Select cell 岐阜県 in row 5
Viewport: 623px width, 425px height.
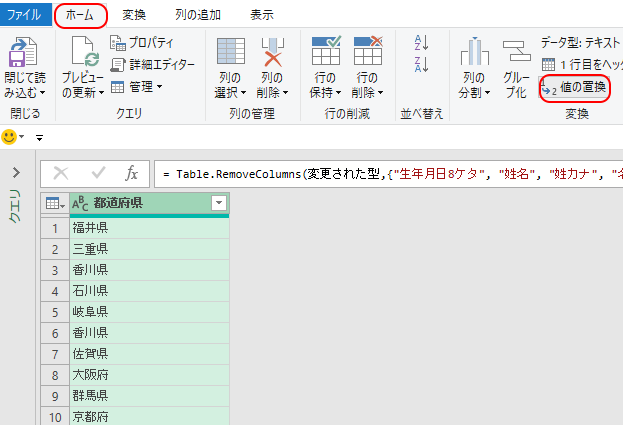tap(149, 312)
